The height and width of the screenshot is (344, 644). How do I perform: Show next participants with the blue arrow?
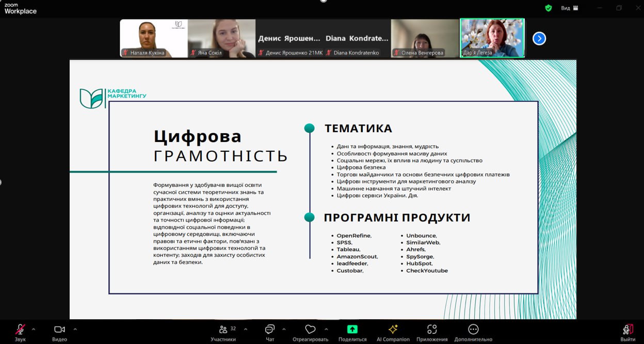tap(539, 39)
